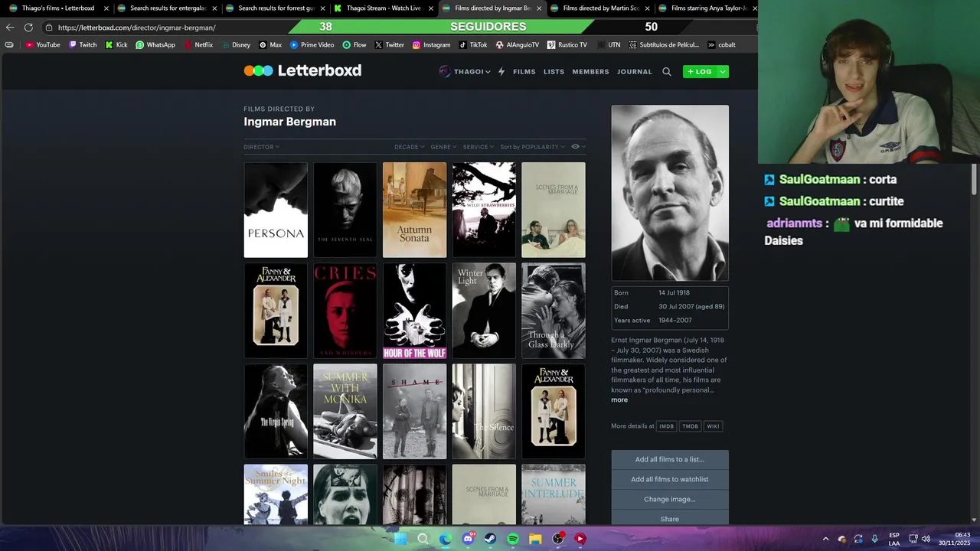Expand the DECADE filter dropdown

point(409,147)
